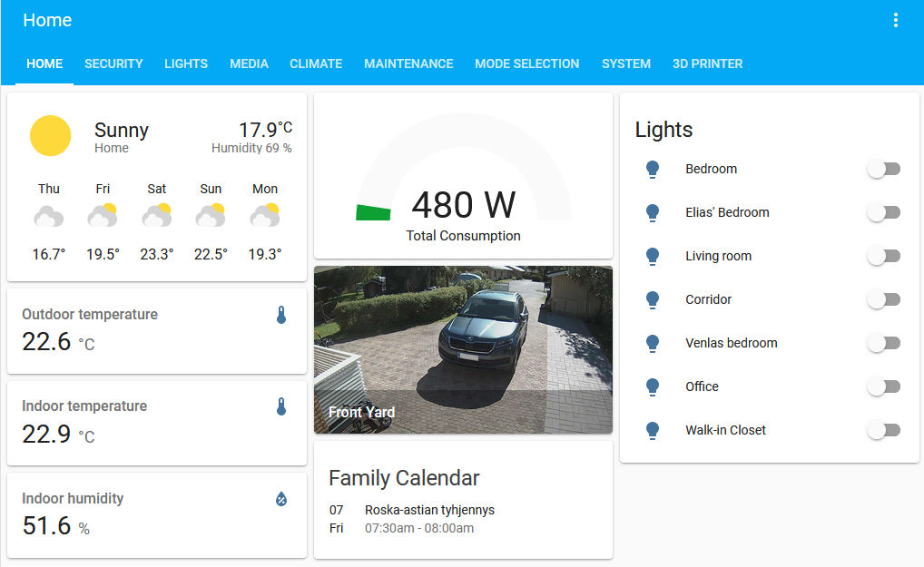924x567 pixels.
Task: Click the Living room light name
Action: [x=718, y=256]
